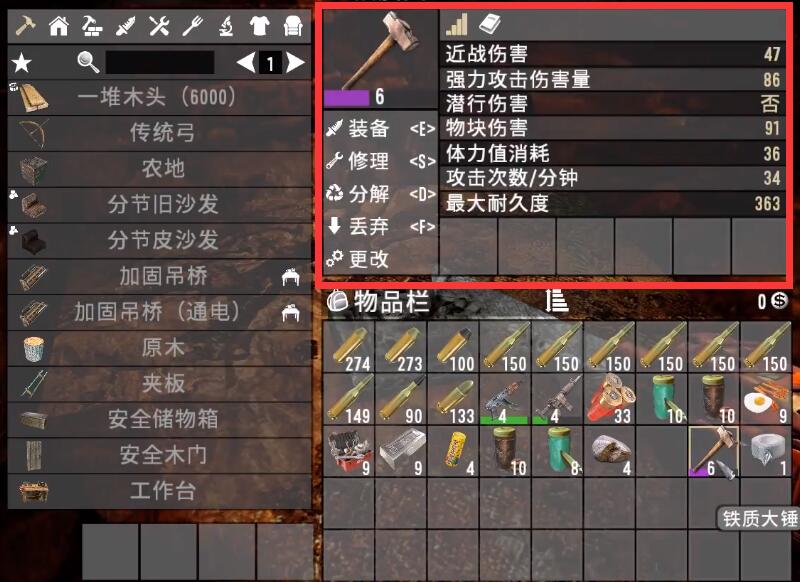The image size is (800, 582).
Task: Open the fork food category icon
Action: tap(192, 25)
